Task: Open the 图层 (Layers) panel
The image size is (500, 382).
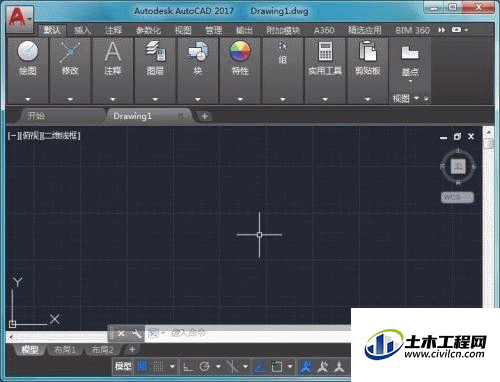Action: [x=155, y=57]
